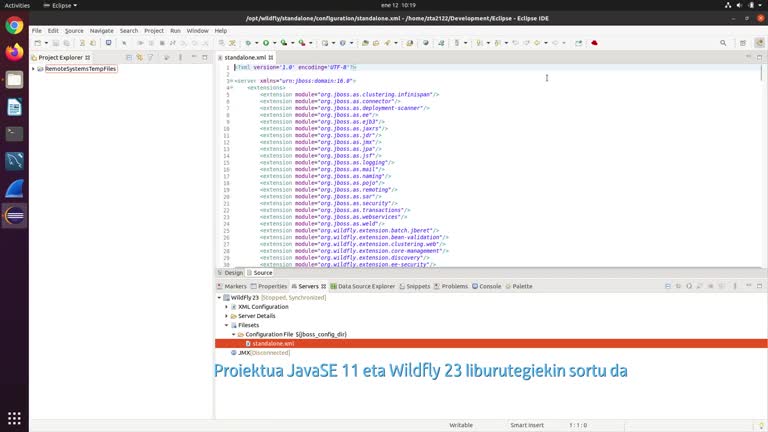Click the Open Perspective icon

(x=743, y=43)
